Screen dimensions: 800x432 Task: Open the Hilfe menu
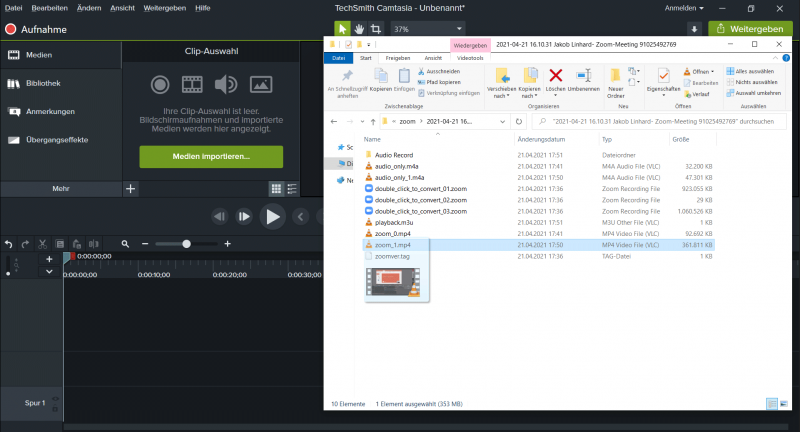[x=203, y=8]
